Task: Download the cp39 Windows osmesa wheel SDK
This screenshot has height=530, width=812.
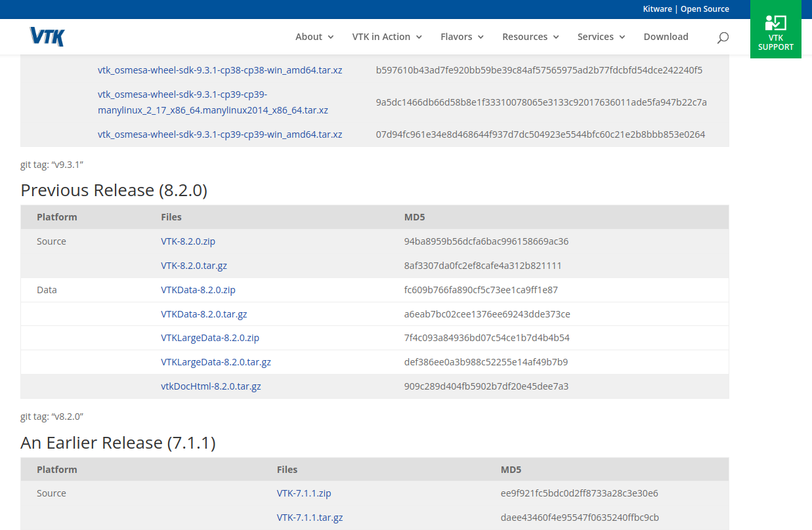Action: 219,134
